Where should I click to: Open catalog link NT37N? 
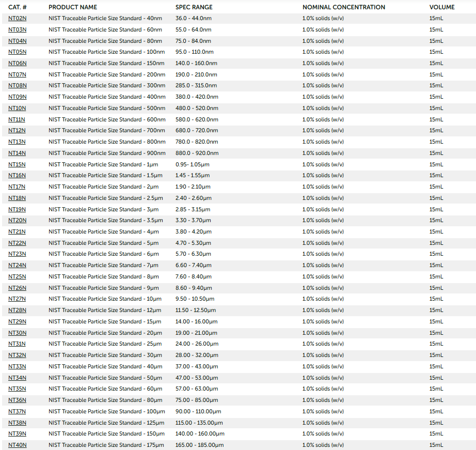[17, 411]
